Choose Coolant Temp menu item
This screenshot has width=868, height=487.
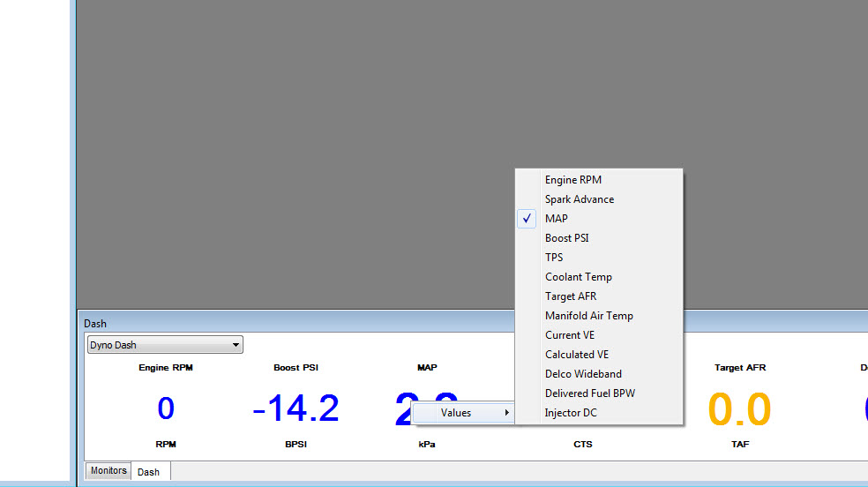598,277
